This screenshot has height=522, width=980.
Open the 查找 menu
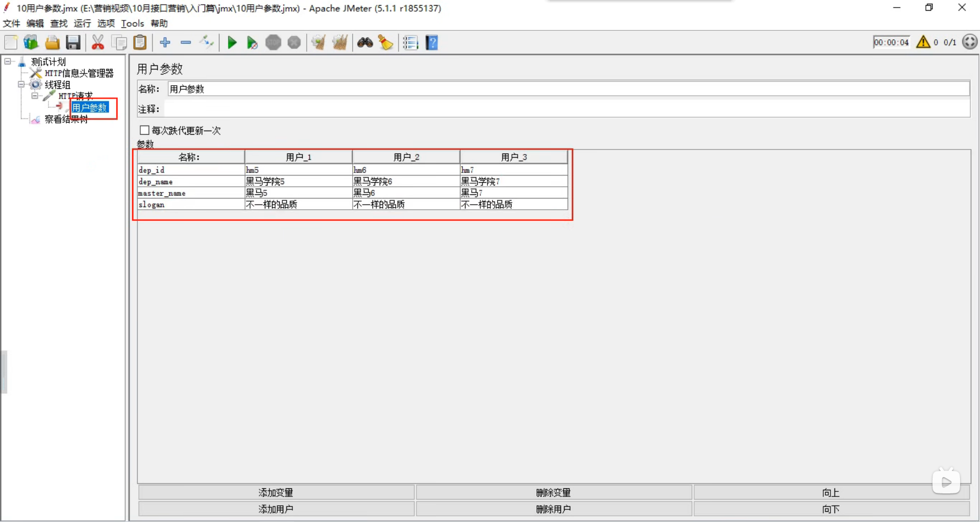coord(59,23)
